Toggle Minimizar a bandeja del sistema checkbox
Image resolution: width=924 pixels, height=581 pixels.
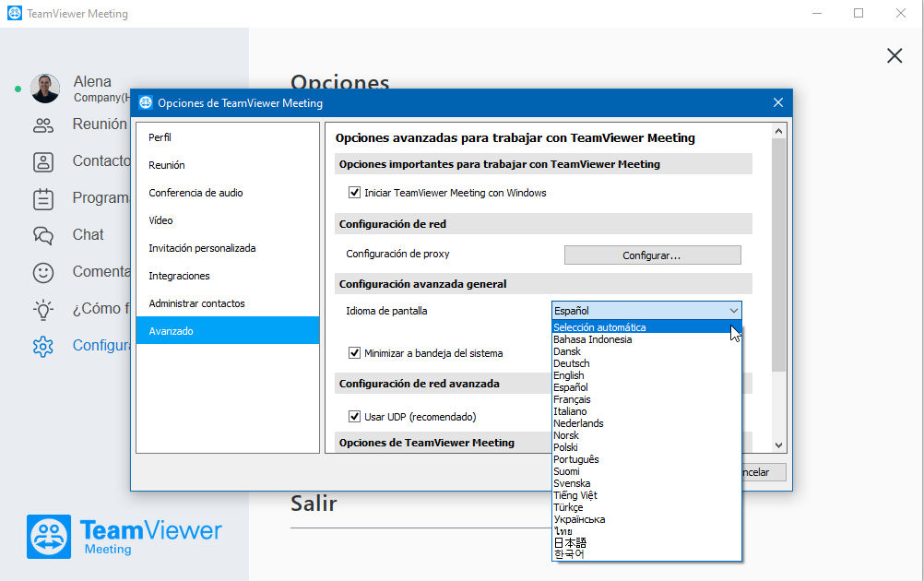pyautogui.click(x=354, y=353)
